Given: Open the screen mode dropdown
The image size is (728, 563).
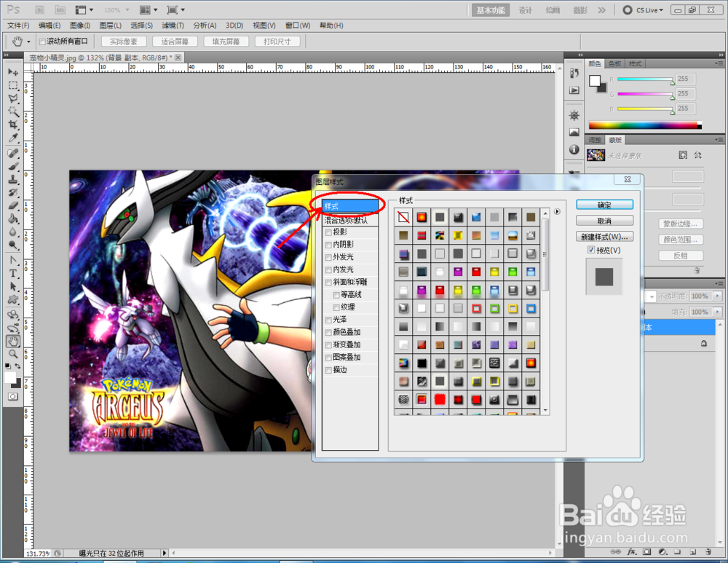Looking at the screenshot, I should 175,9.
